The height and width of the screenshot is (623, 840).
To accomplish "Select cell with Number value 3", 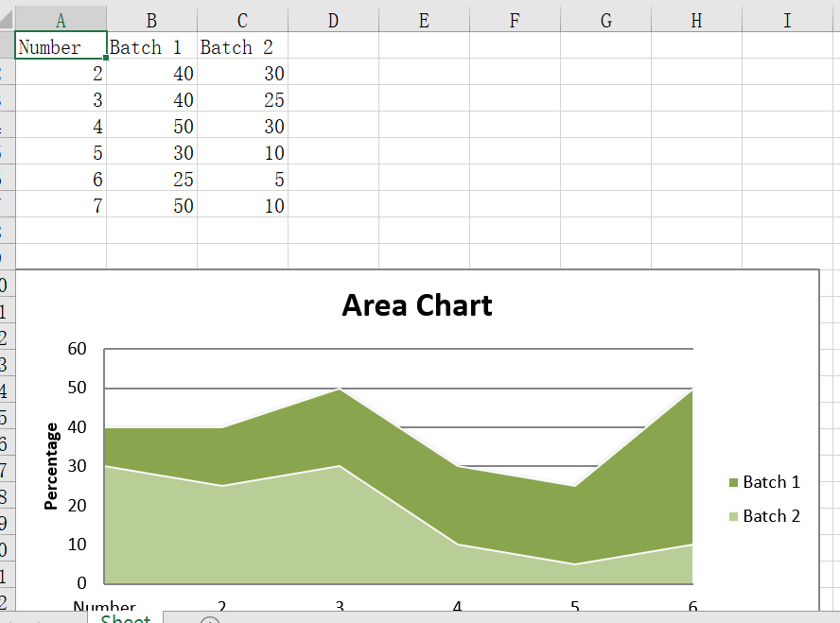I will [61, 98].
